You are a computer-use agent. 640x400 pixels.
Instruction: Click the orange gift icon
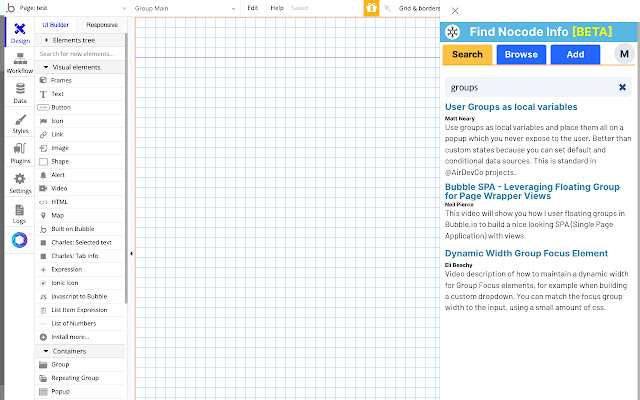click(371, 8)
